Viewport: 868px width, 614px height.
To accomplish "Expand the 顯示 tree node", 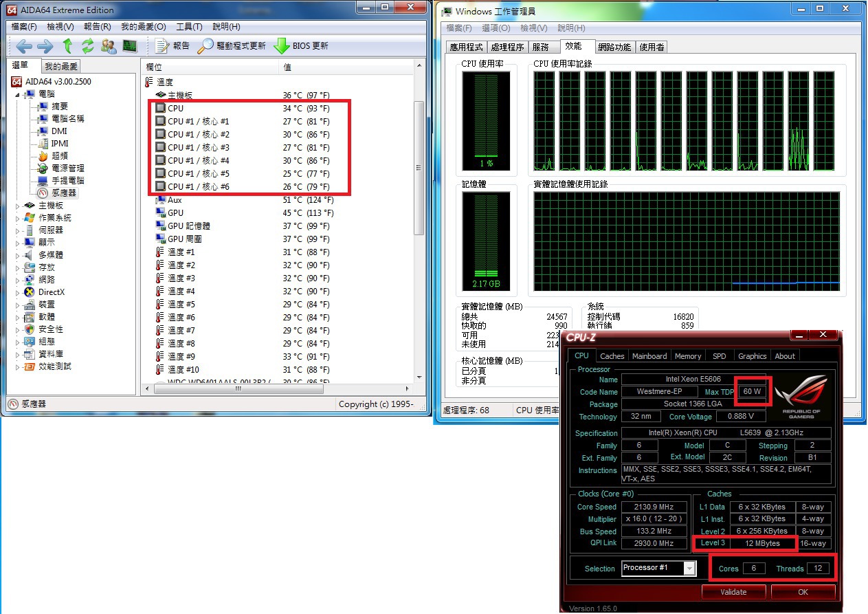I will point(19,243).
